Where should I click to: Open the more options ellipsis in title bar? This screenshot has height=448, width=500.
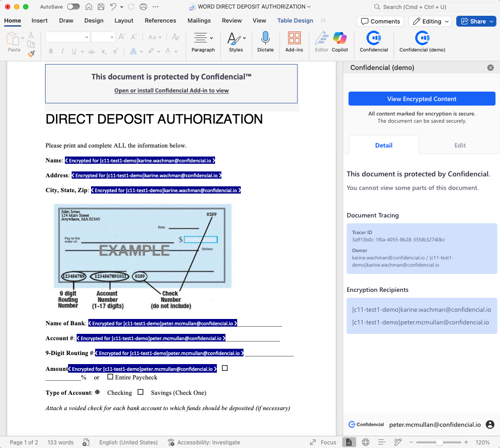point(155,7)
